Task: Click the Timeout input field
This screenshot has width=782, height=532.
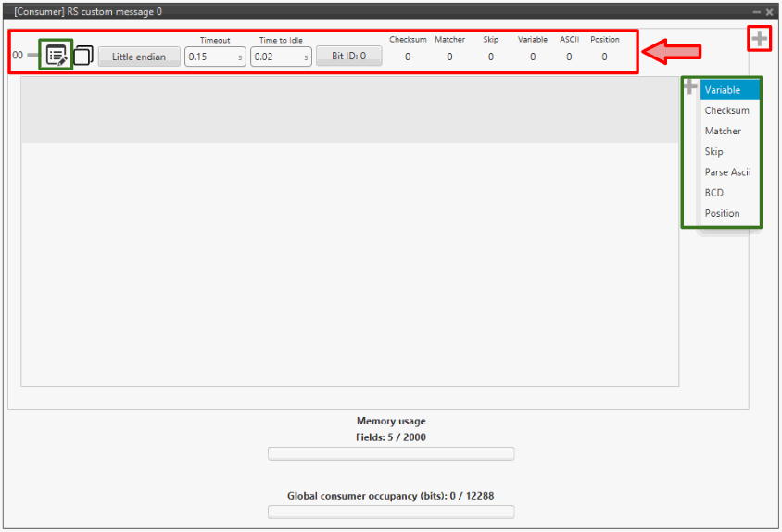Action: pos(209,57)
